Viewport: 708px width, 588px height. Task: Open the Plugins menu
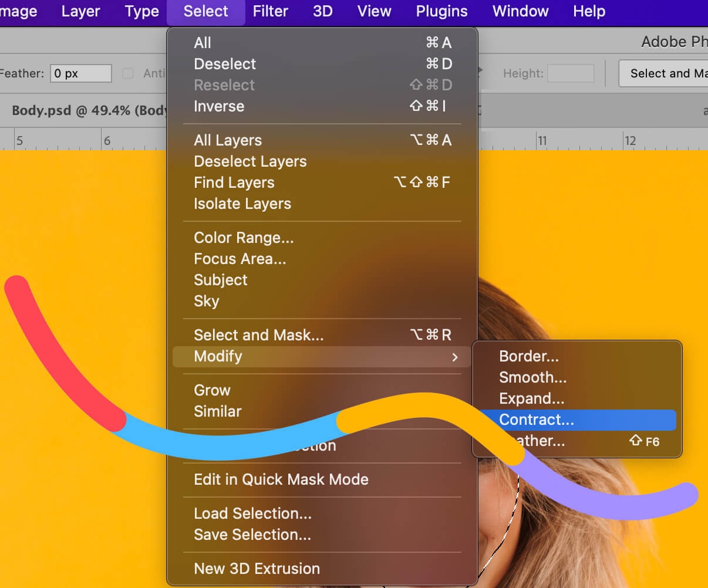pyautogui.click(x=441, y=11)
